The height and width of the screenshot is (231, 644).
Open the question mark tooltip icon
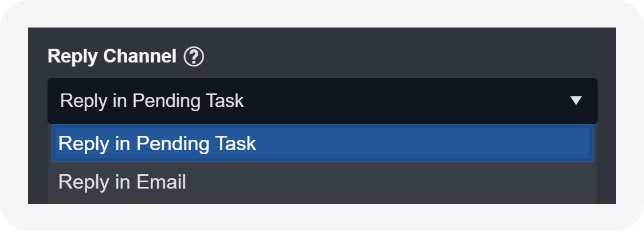(x=194, y=57)
